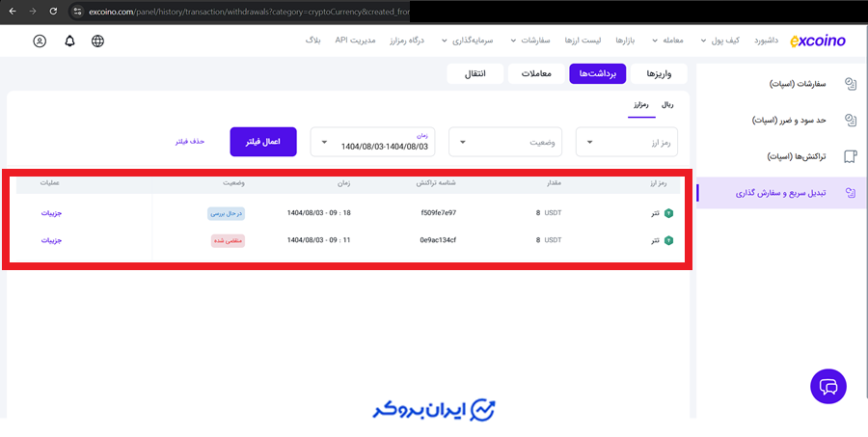
Task: Switch to the انتقال tab
Action: tap(475, 73)
